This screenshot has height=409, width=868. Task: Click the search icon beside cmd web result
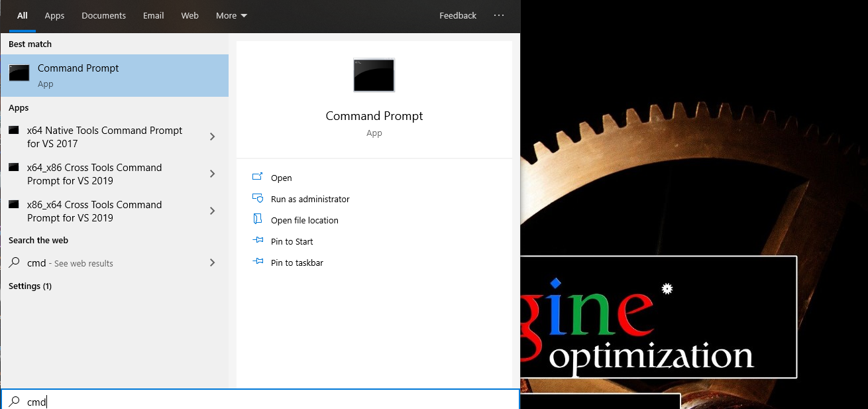pyautogui.click(x=14, y=263)
